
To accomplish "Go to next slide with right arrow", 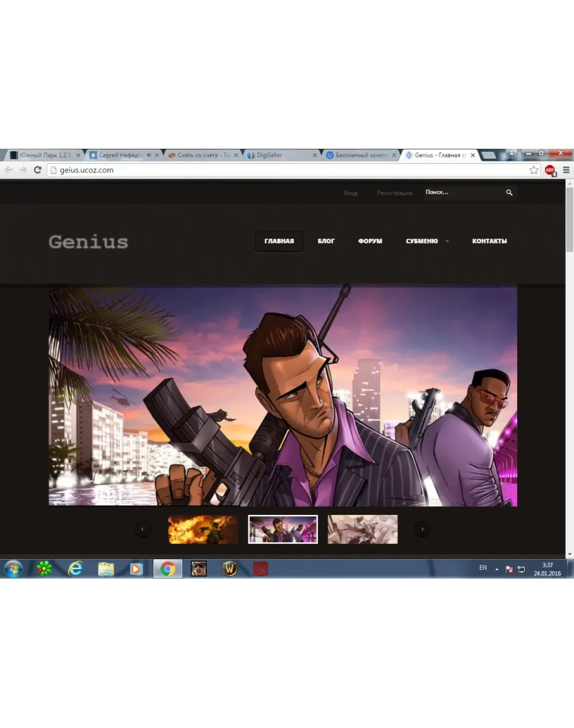I will (x=422, y=529).
